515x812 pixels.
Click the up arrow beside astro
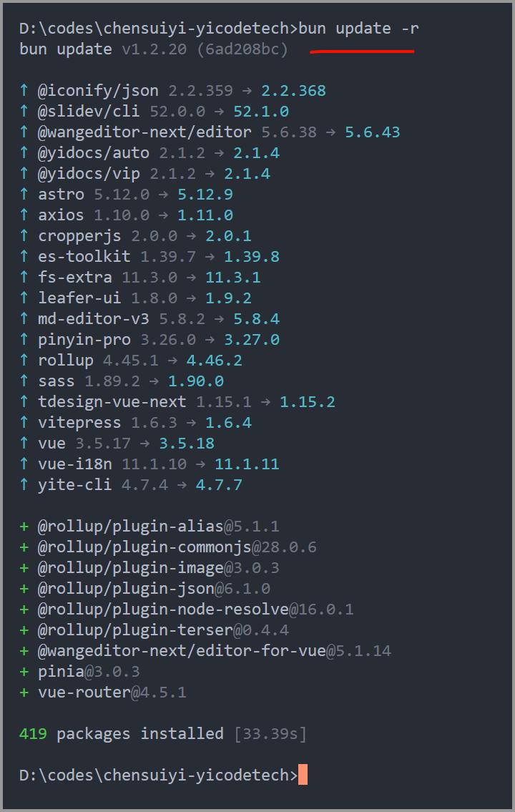tap(24, 195)
